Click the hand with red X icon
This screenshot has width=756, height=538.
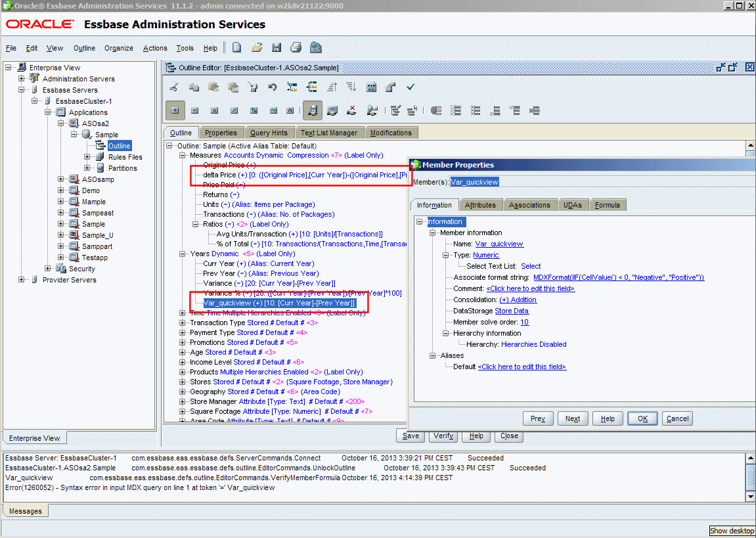[351, 110]
